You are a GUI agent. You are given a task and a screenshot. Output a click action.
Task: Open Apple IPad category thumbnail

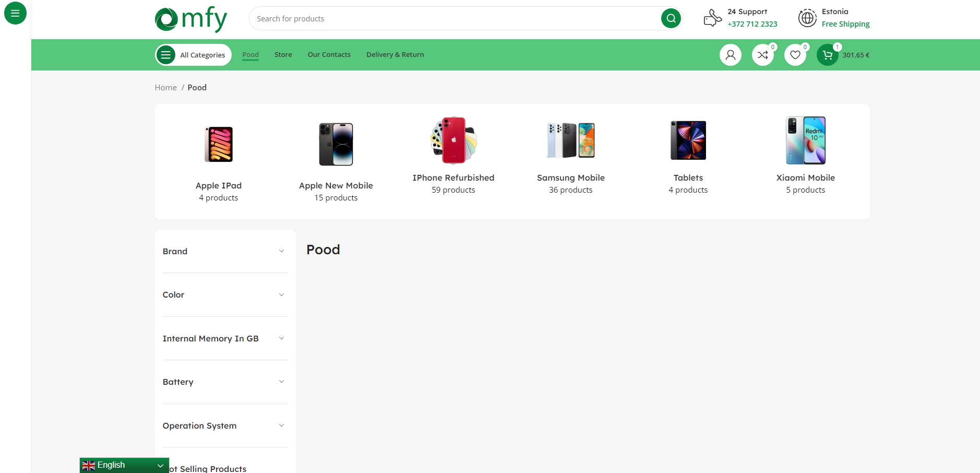pyautogui.click(x=219, y=145)
